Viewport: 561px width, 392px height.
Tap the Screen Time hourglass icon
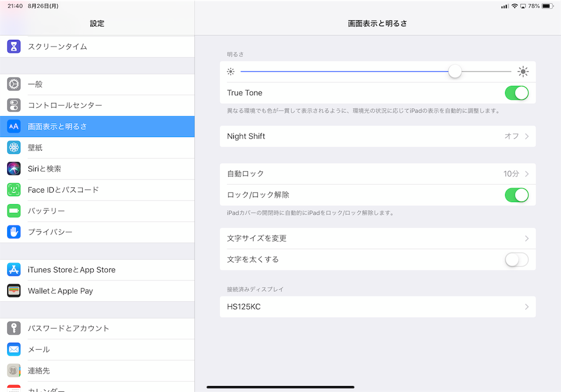click(14, 47)
